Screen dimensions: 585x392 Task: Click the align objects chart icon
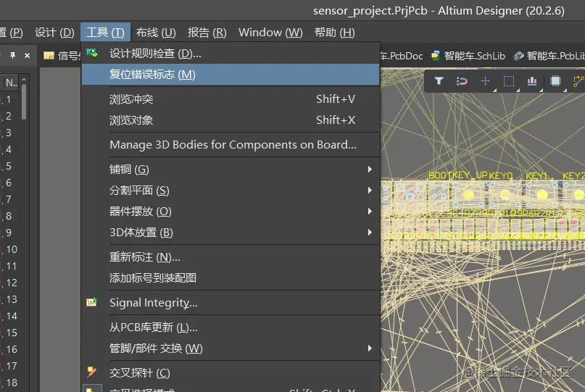[x=532, y=81]
